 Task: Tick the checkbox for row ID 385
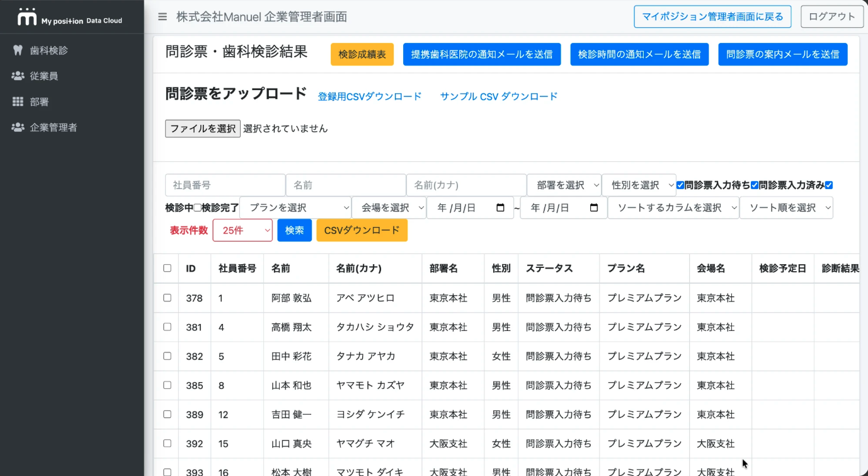167,385
